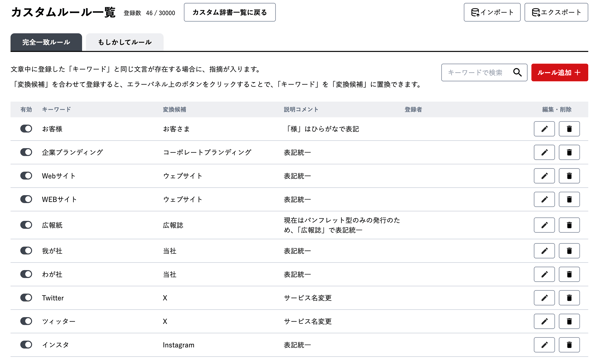Click サービス名変更 in the Twitter row

click(308, 298)
